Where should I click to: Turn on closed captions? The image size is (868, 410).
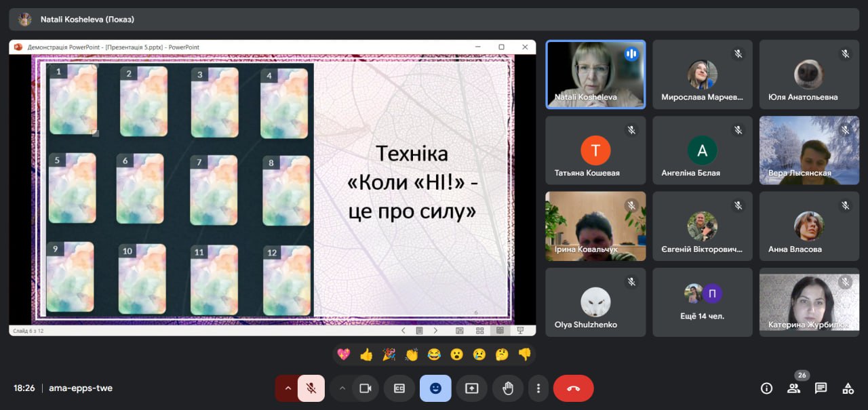click(x=399, y=388)
